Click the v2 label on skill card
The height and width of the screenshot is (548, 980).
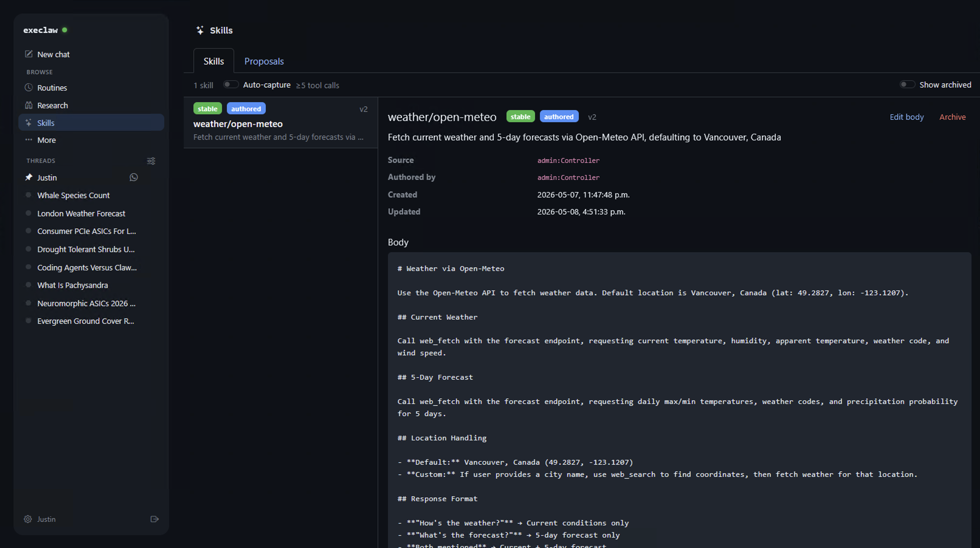point(363,109)
